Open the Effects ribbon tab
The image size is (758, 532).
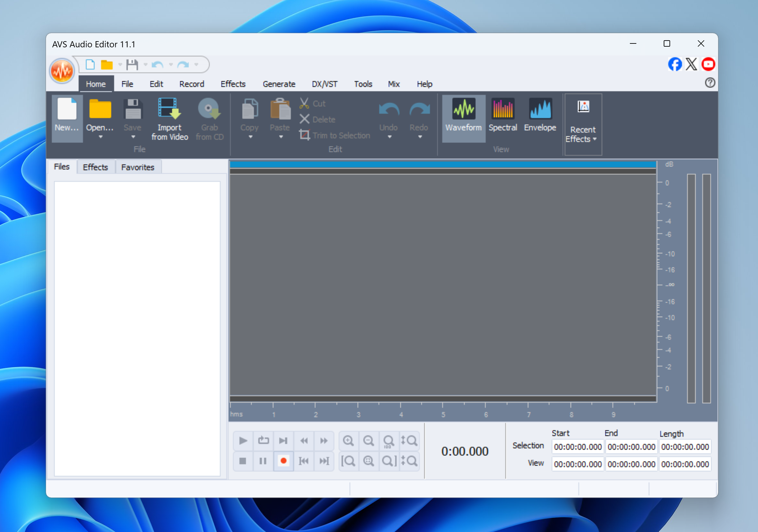point(233,84)
